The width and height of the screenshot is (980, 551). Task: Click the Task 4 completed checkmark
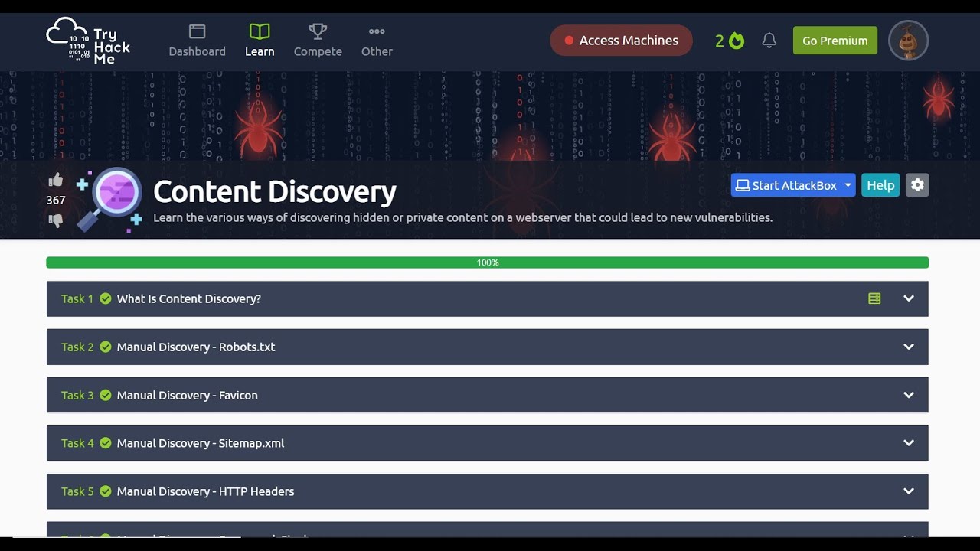click(x=106, y=443)
